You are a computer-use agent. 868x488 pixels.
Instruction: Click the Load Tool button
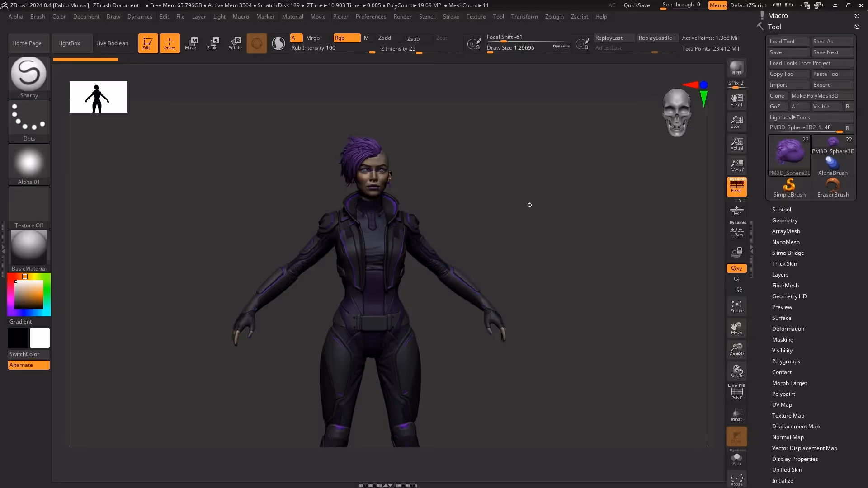789,42
